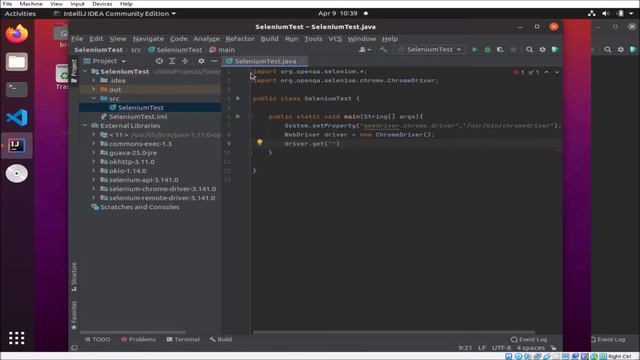Collapse all icon in Project panel

point(185,61)
